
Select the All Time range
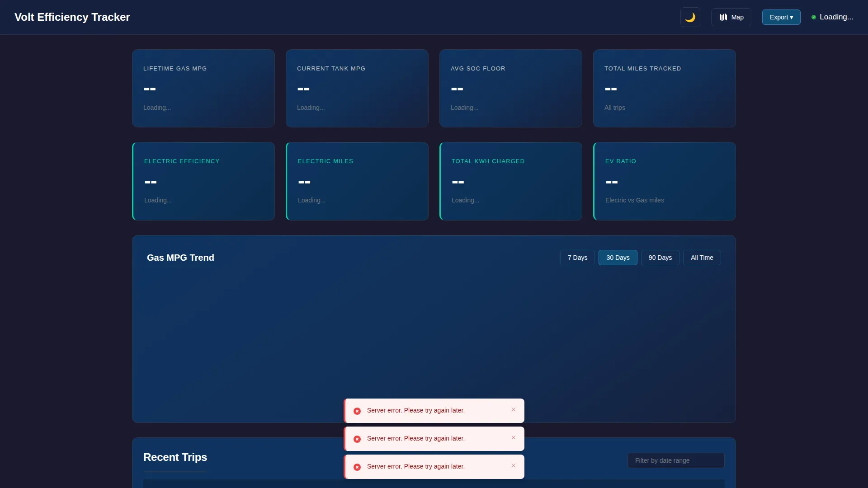[701, 258]
